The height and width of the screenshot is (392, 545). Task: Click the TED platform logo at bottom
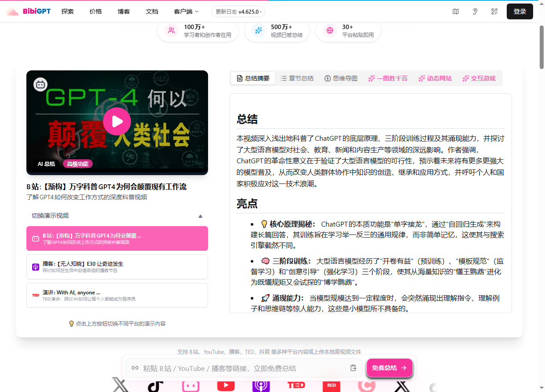coord(296,385)
